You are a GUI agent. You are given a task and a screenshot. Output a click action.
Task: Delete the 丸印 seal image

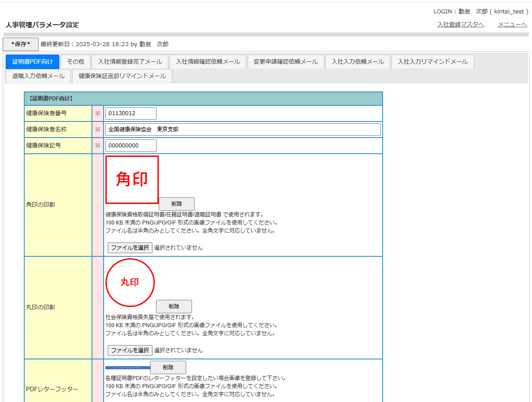point(174,307)
